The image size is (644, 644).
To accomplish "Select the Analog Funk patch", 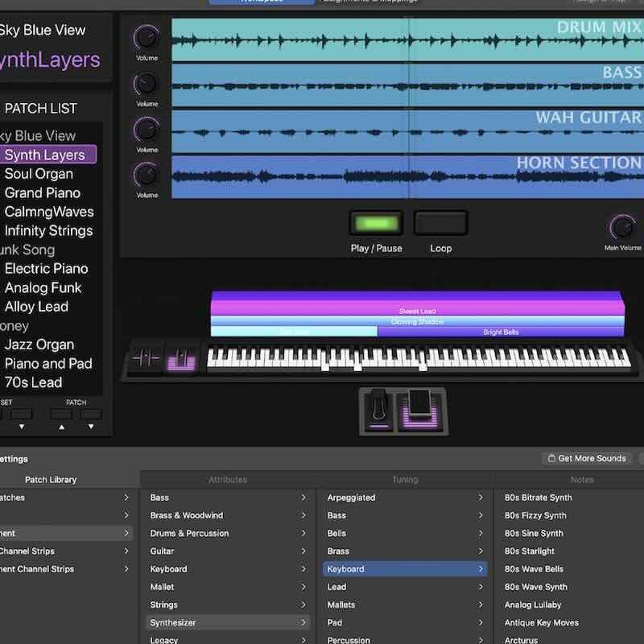I will [43, 287].
